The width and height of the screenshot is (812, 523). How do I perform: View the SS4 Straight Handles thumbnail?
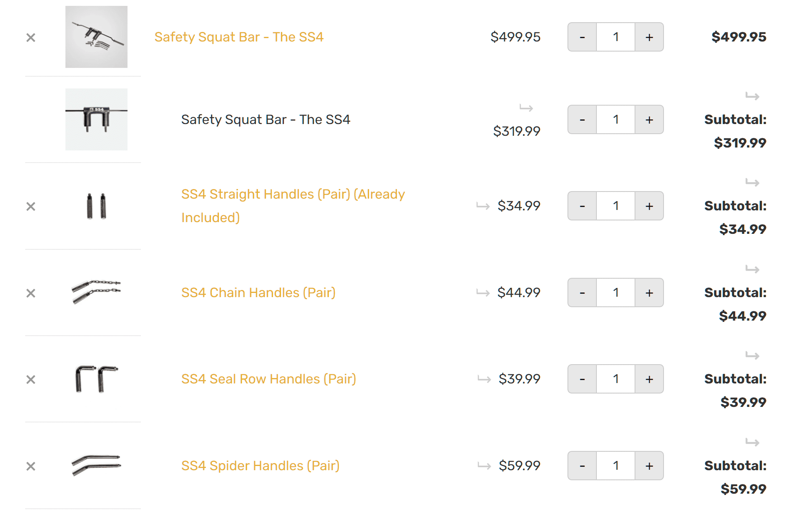click(96, 206)
